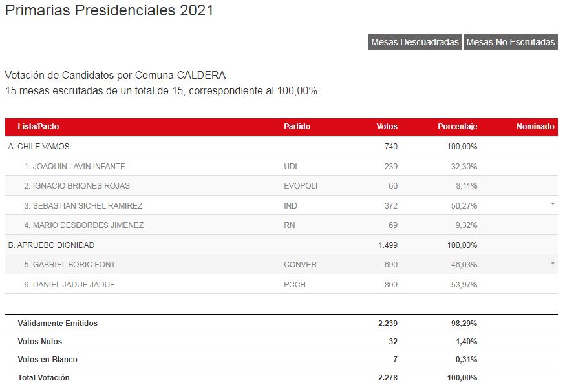Select Sebastian Sichel Ramirez row
This screenshot has width=565, height=392.
tap(281, 205)
